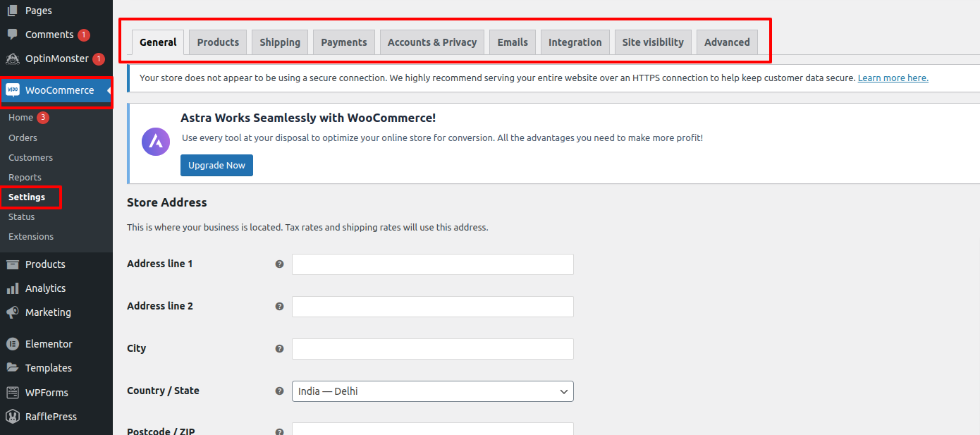Open the Marketing menu label
This screenshot has height=435, width=980.
pyautogui.click(x=48, y=312)
